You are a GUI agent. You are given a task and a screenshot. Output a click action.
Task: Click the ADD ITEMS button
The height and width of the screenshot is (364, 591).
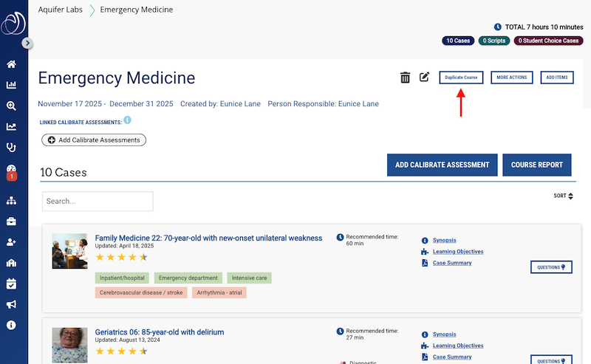click(557, 78)
